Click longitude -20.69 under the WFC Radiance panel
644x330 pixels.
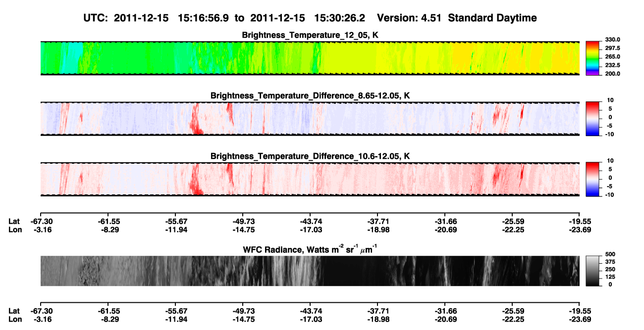(x=445, y=319)
